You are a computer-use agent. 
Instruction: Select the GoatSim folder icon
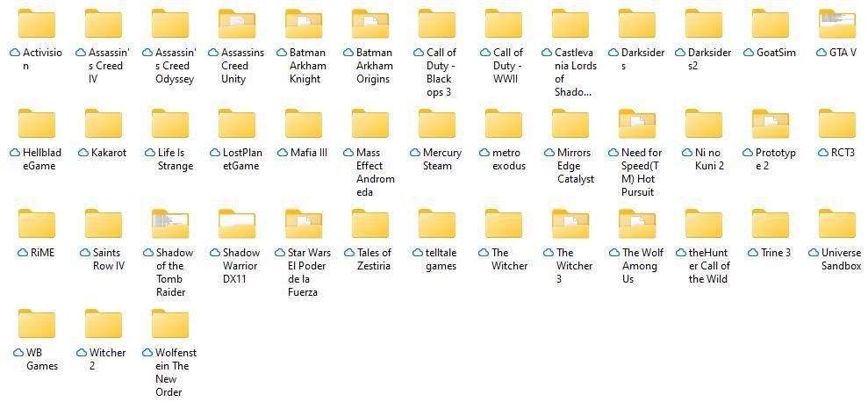coord(771,24)
